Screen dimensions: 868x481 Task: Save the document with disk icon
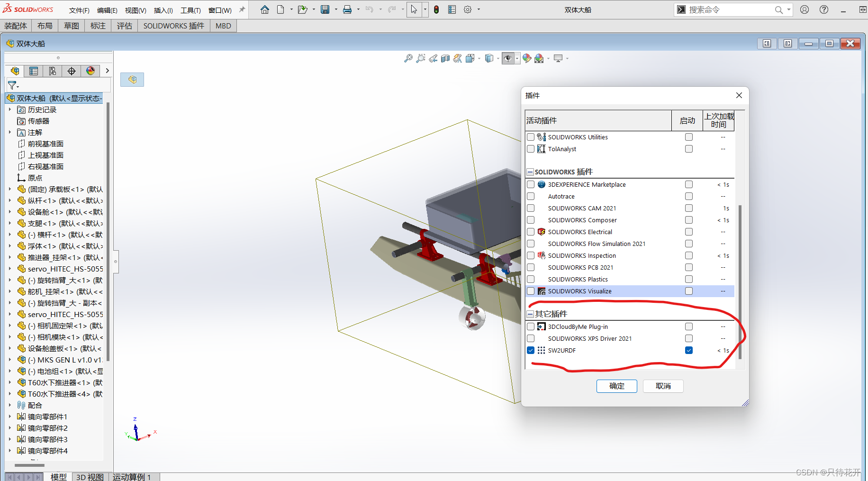point(325,9)
